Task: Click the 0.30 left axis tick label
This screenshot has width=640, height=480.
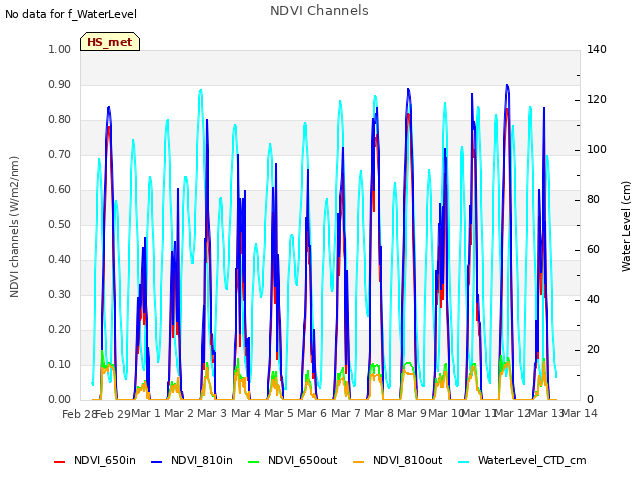Action: 59,294
